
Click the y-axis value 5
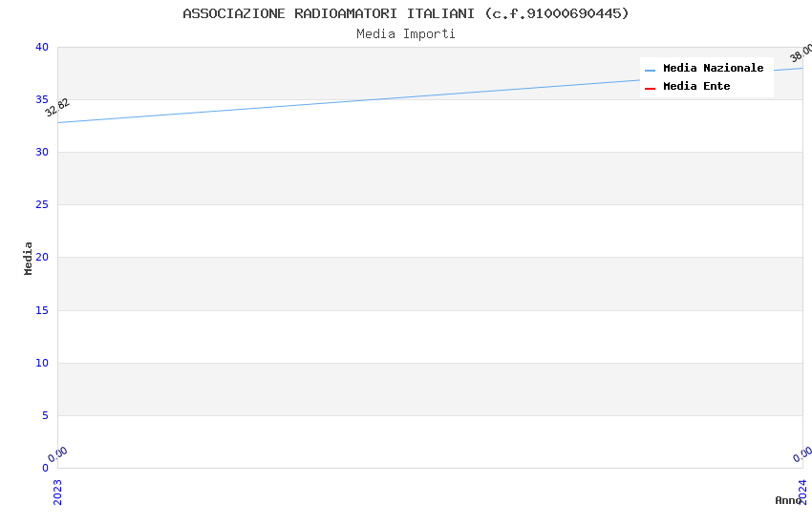45,415
